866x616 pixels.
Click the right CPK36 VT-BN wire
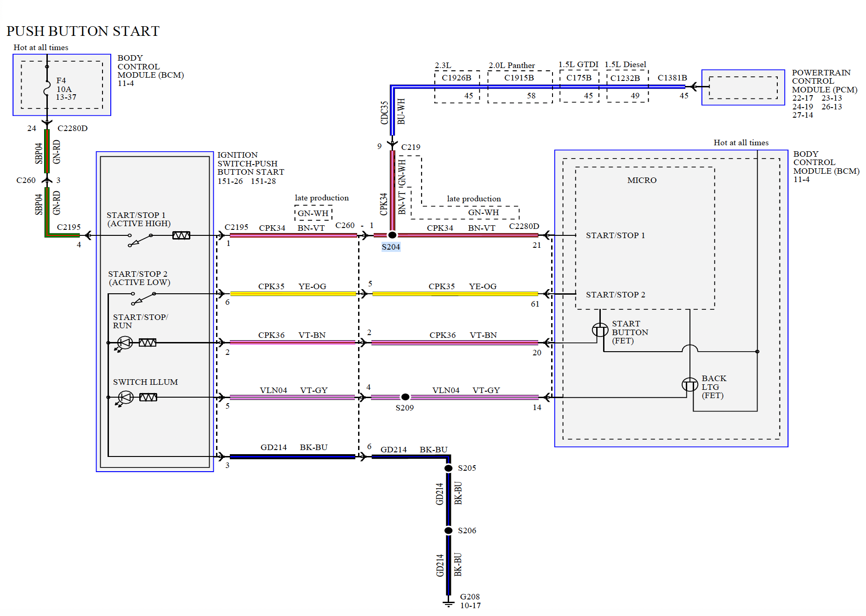455,342
